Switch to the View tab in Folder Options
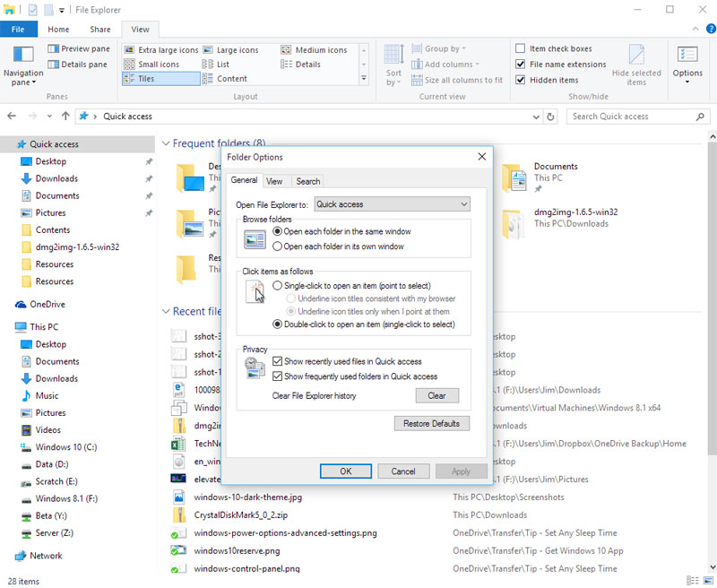The image size is (717, 588). [274, 182]
